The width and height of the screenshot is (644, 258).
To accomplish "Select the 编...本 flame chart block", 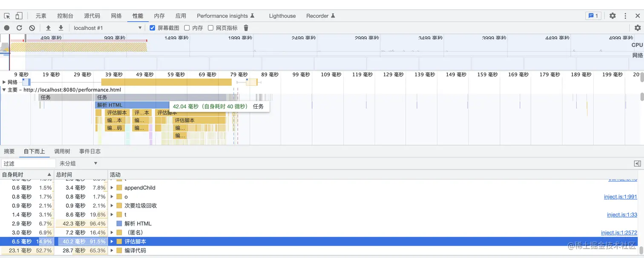I will [115, 120].
